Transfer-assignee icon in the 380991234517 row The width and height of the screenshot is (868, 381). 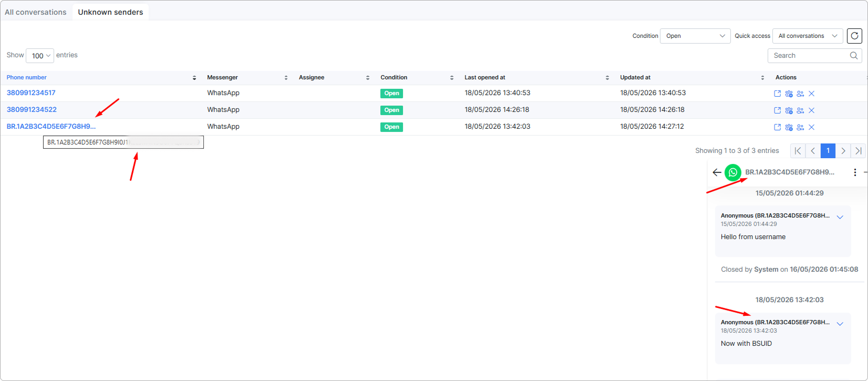(x=800, y=94)
